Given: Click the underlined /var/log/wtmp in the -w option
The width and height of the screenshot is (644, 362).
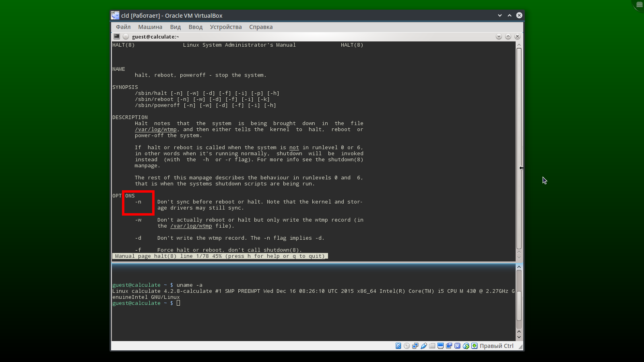Looking at the screenshot, I should 191,226.
